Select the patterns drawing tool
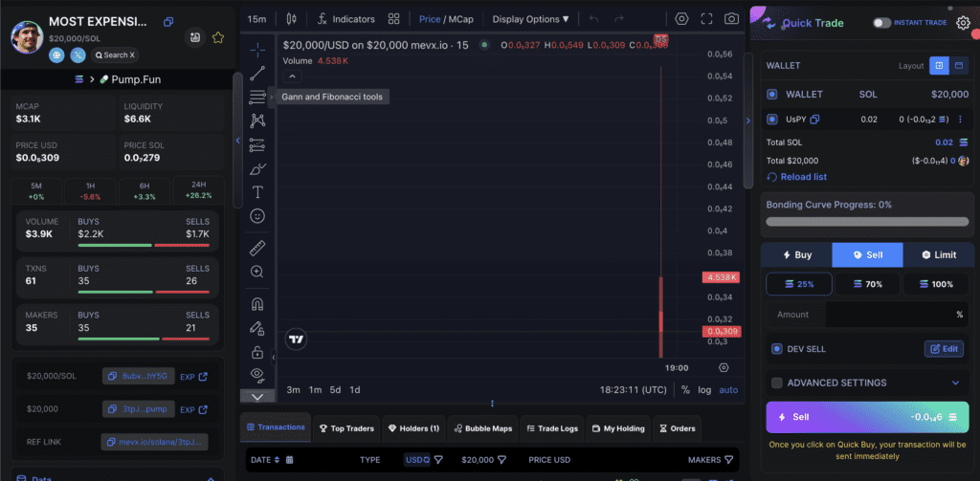 (256, 120)
